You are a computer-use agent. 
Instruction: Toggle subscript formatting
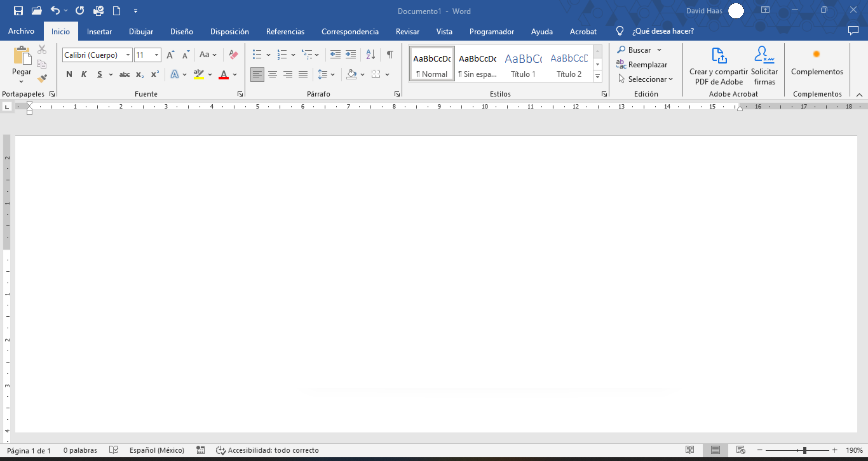140,74
